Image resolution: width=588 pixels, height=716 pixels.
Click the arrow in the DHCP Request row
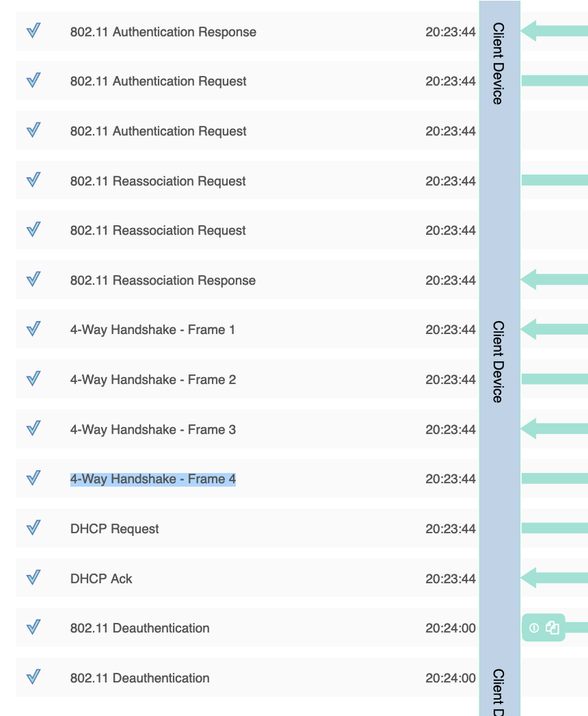[x=554, y=528]
